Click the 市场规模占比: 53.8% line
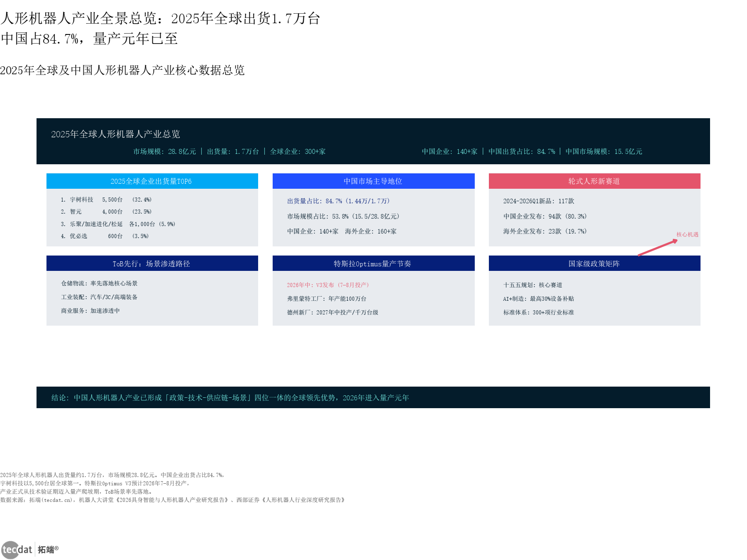 click(x=344, y=216)
